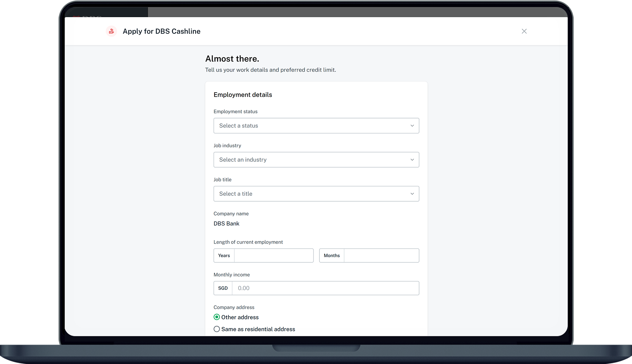The image size is (632, 364).
Task: Click the 'Almost there.' heading
Action: 232,59
